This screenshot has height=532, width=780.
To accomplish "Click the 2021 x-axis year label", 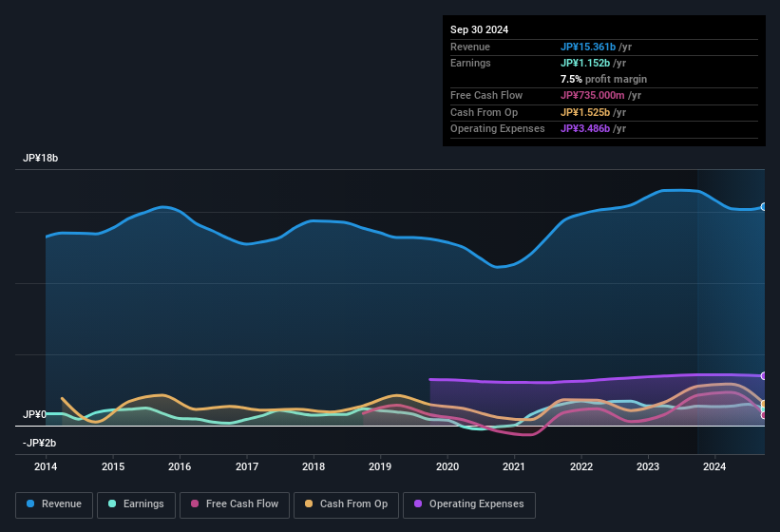I will coord(514,466).
